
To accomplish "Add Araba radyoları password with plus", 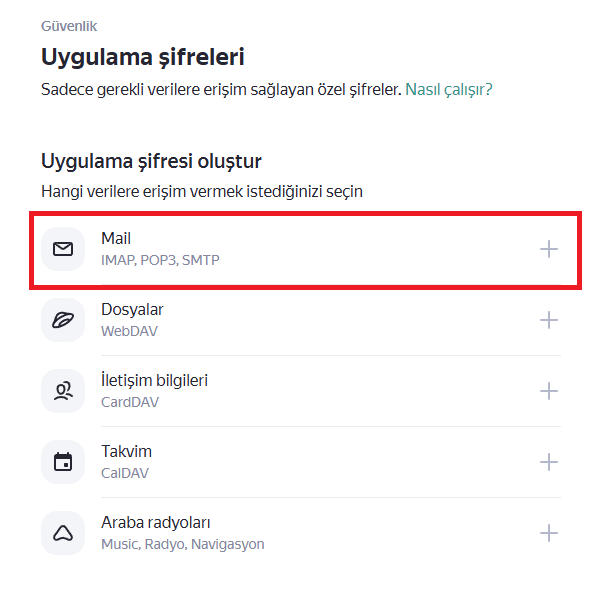I will (x=549, y=533).
